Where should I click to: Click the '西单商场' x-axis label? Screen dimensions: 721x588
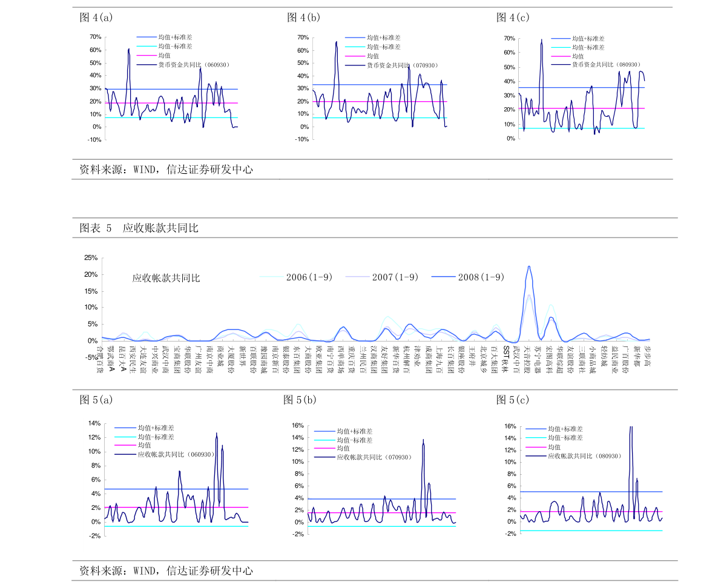click(341, 360)
